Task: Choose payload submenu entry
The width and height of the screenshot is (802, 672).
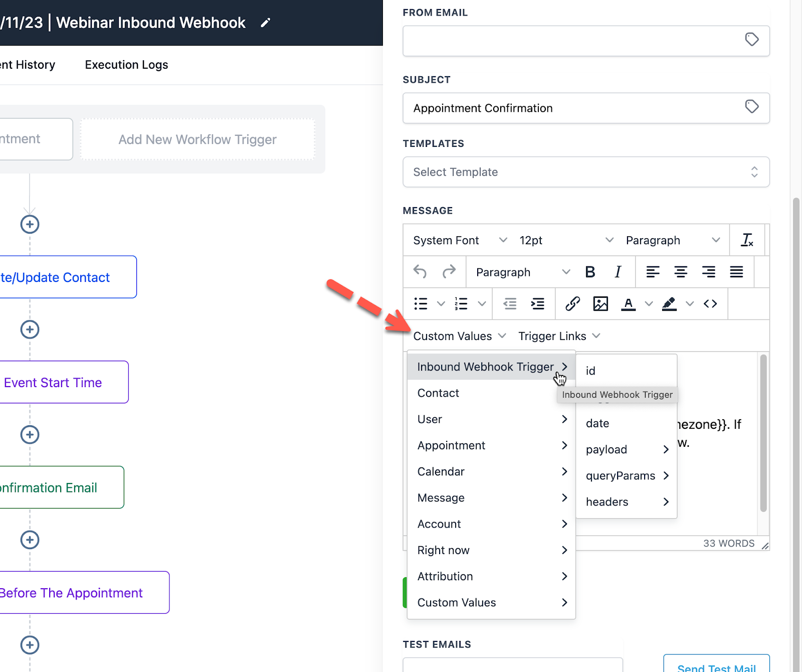Action: click(x=627, y=449)
